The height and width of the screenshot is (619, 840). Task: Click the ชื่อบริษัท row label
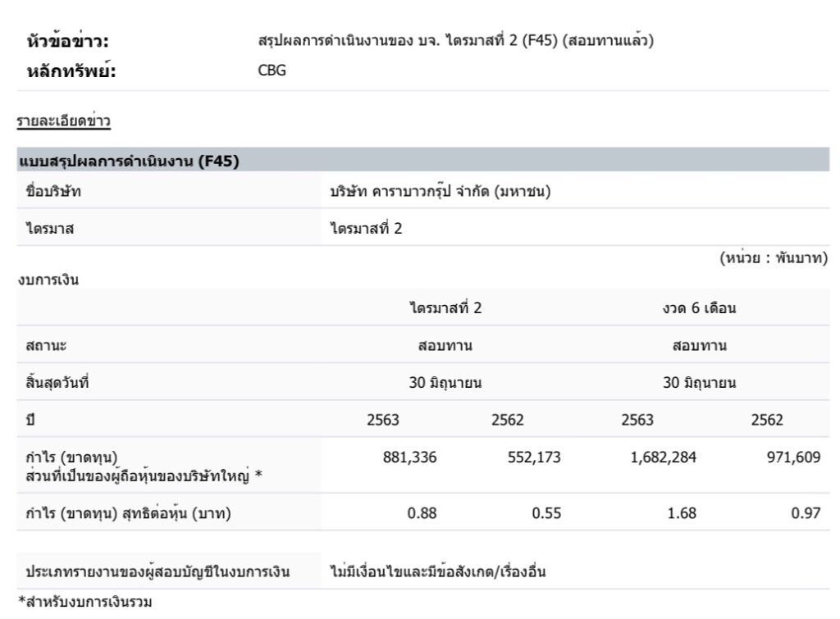54,192
